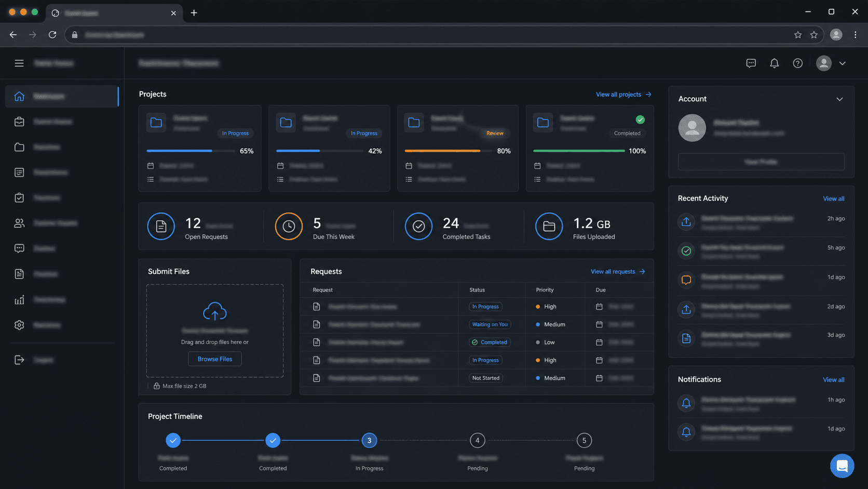Viewport: 868px width, 489px height.
Task: Reload the page with browser refresh button
Action: tap(52, 35)
